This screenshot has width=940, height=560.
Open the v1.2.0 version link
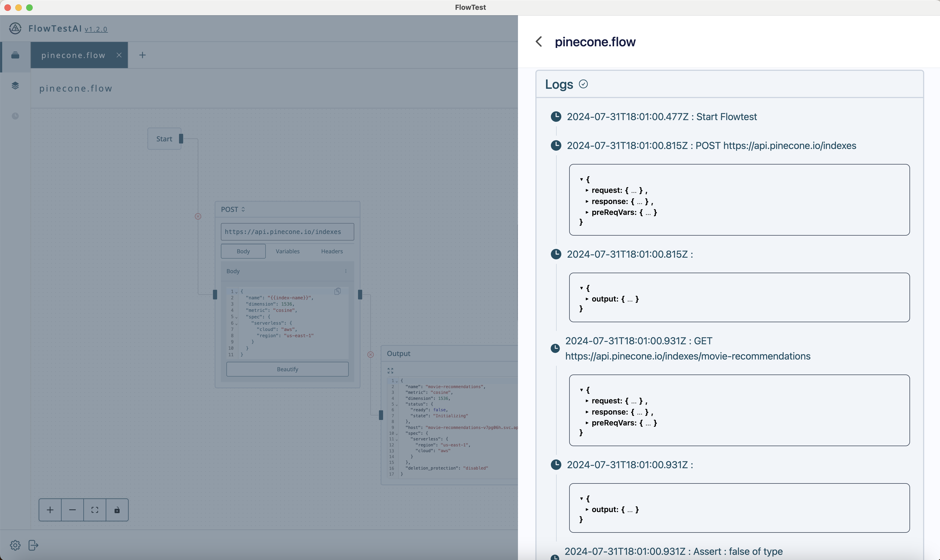pyautogui.click(x=96, y=29)
